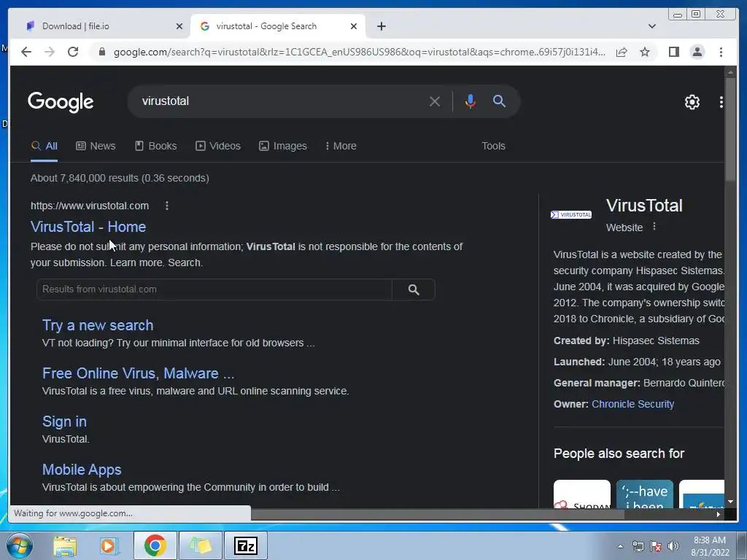
Task: Go back to previous page
Action: [x=26, y=52]
